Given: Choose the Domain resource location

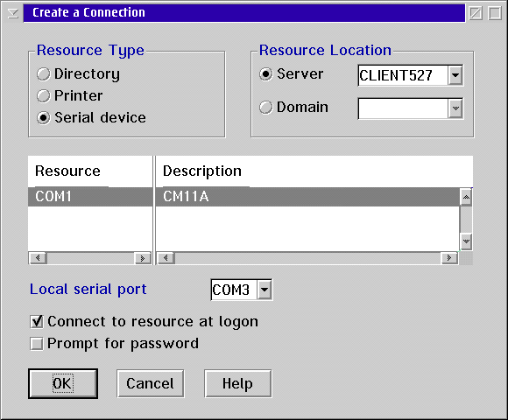Looking at the screenshot, I should [293, 107].
